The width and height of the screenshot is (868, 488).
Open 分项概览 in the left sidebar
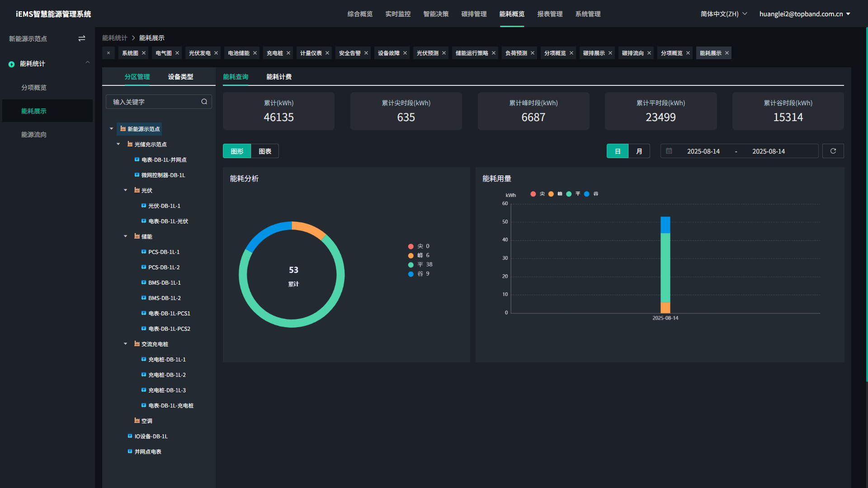click(x=34, y=88)
